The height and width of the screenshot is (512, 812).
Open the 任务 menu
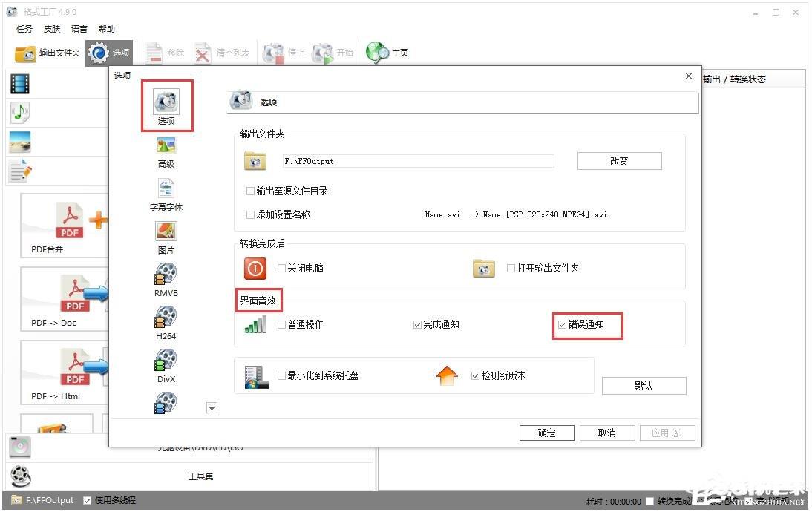24,29
